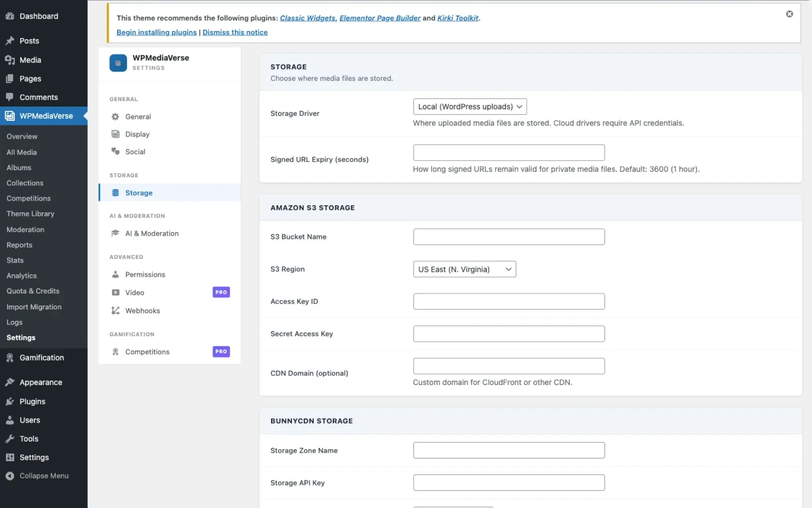Click the Storage database icon
812x508 pixels.
coord(115,193)
